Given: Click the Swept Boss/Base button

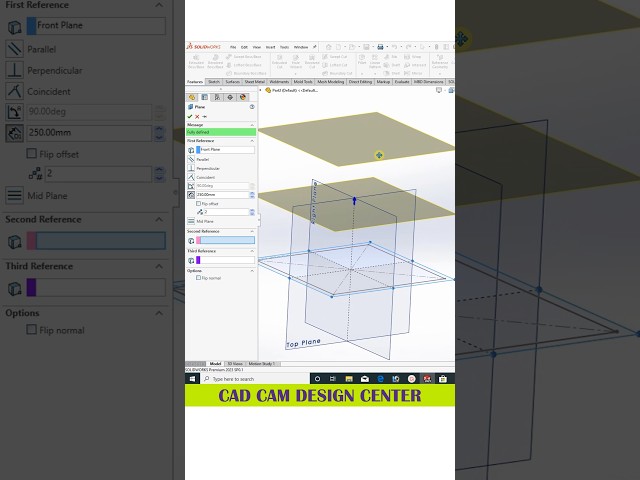Looking at the screenshot, I should (244, 57).
